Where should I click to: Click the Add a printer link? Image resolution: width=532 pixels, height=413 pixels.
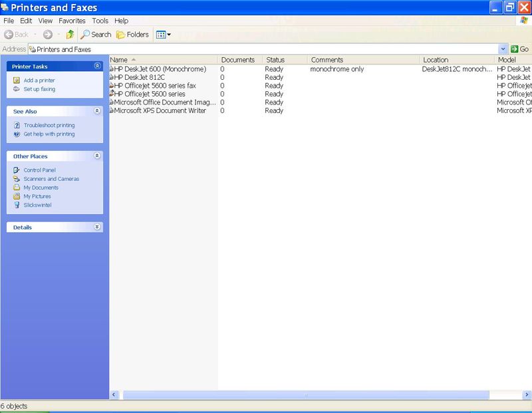[x=39, y=80]
